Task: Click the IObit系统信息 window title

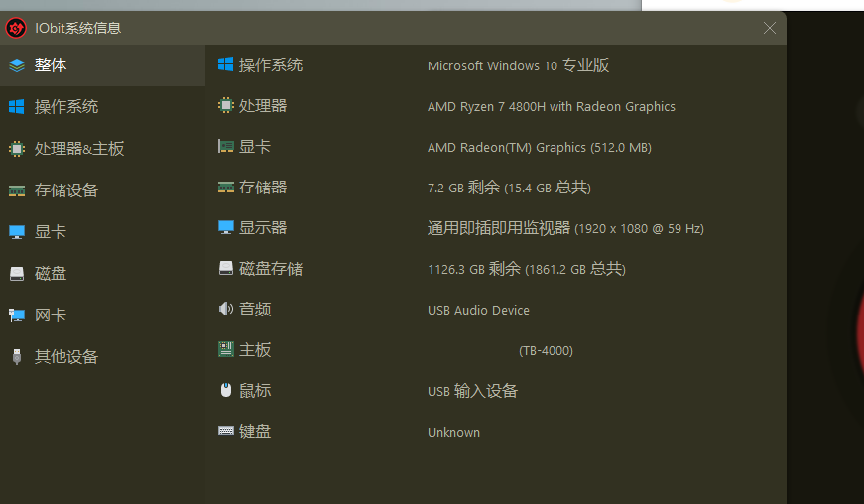Action: click(77, 28)
